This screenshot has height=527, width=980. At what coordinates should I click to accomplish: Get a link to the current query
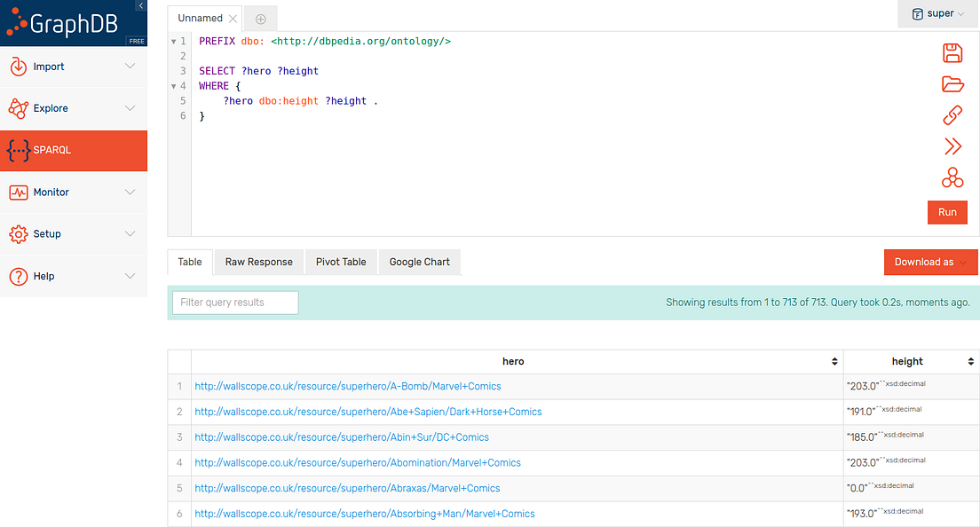[x=952, y=115]
